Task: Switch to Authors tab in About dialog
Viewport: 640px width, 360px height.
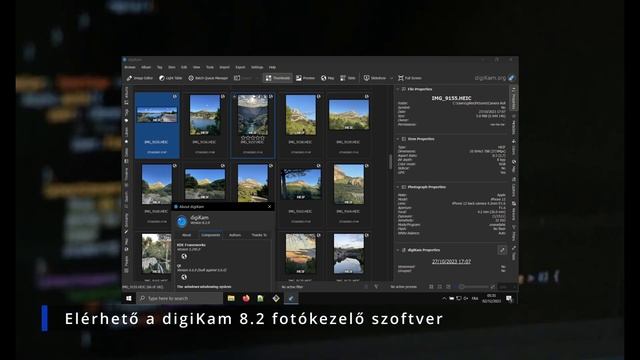Action: click(235, 235)
